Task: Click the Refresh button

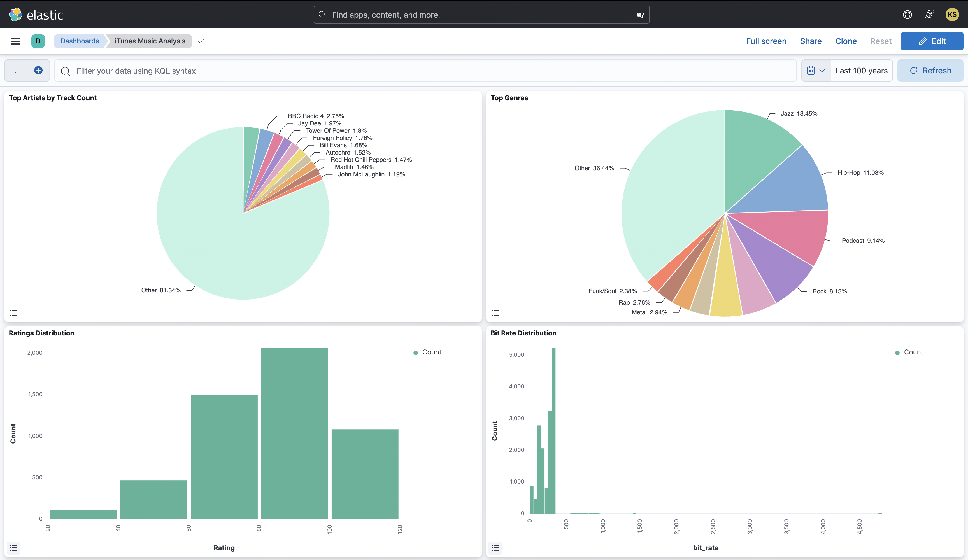Action: (x=930, y=71)
